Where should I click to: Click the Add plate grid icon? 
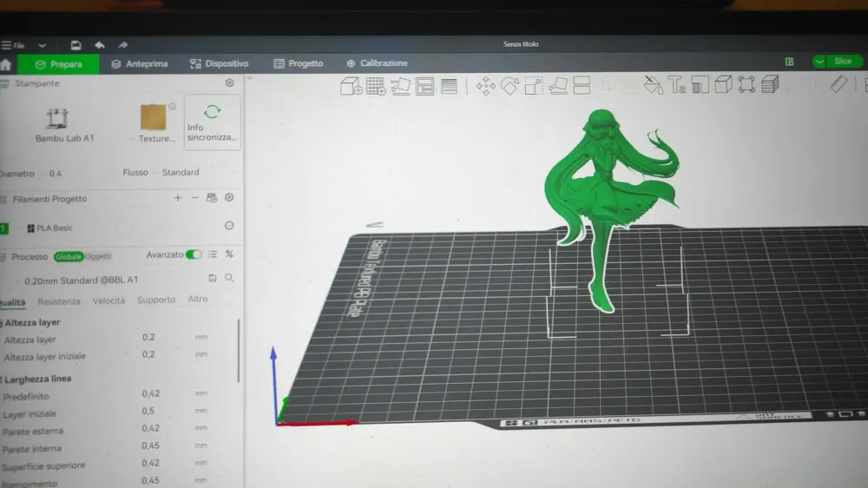(376, 87)
